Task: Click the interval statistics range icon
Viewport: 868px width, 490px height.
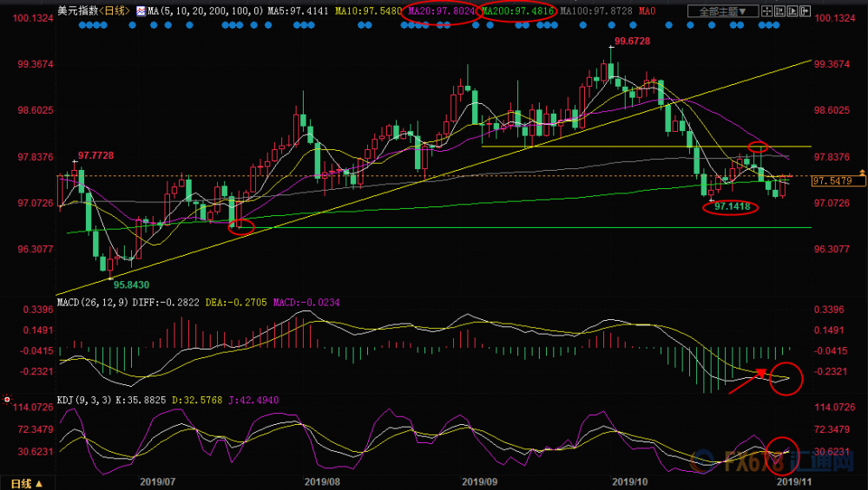Action: [779, 11]
